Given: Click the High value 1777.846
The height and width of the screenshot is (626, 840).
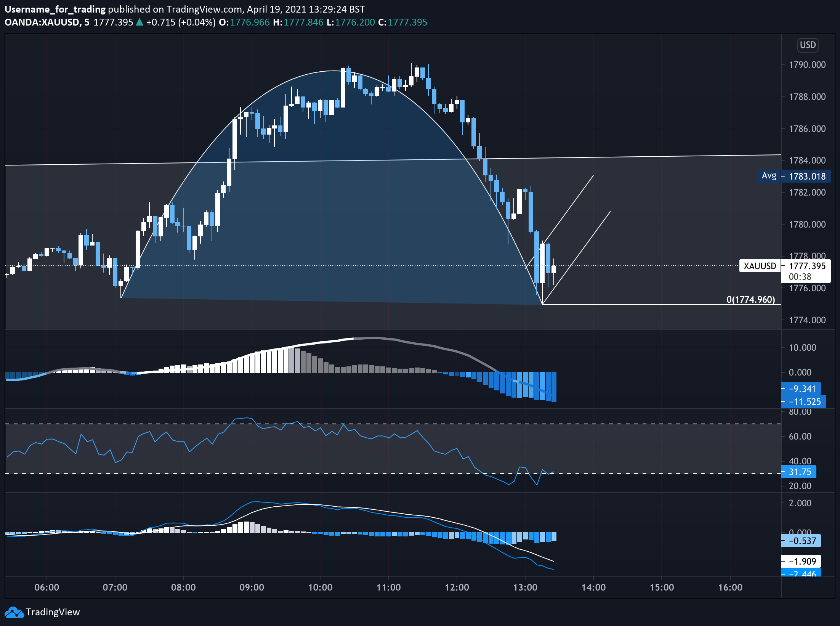Looking at the screenshot, I should [303, 22].
